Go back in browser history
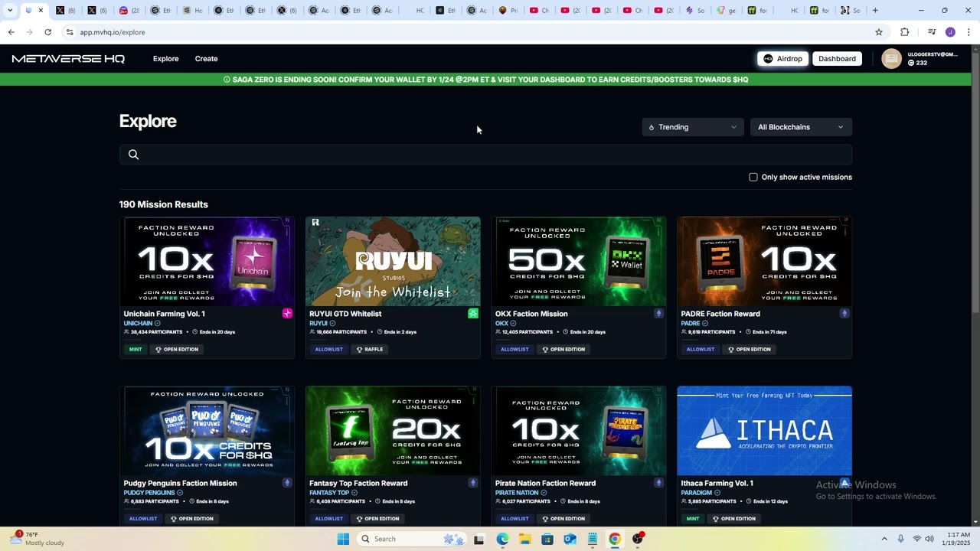 (11, 32)
